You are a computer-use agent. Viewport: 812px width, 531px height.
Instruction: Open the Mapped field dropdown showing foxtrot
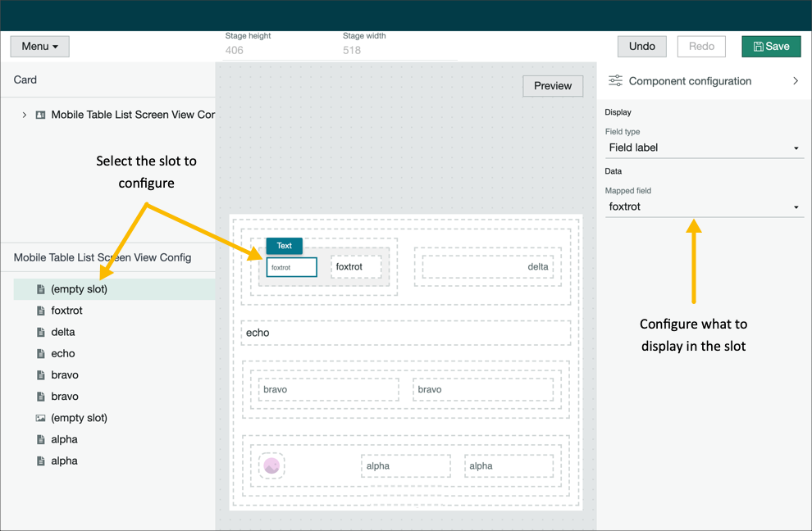(704, 206)
